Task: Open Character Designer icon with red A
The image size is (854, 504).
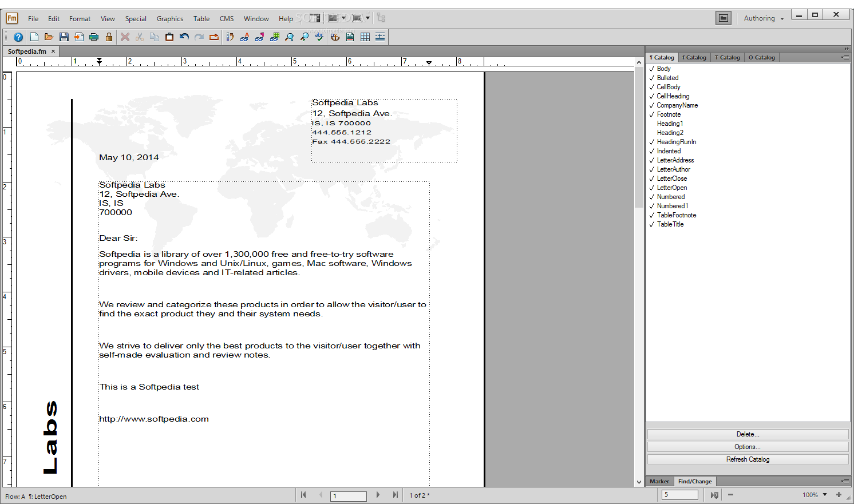Action: click(x=245, y=37)
